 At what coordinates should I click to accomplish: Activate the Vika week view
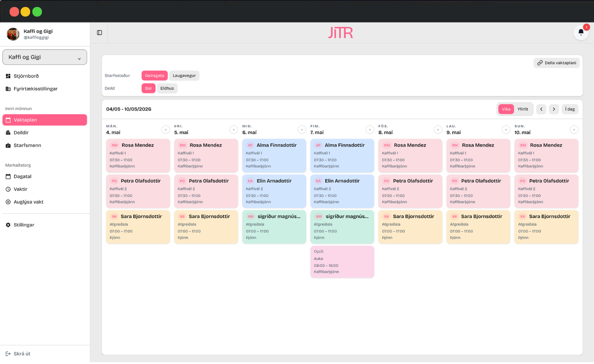(x=506, y=109)
